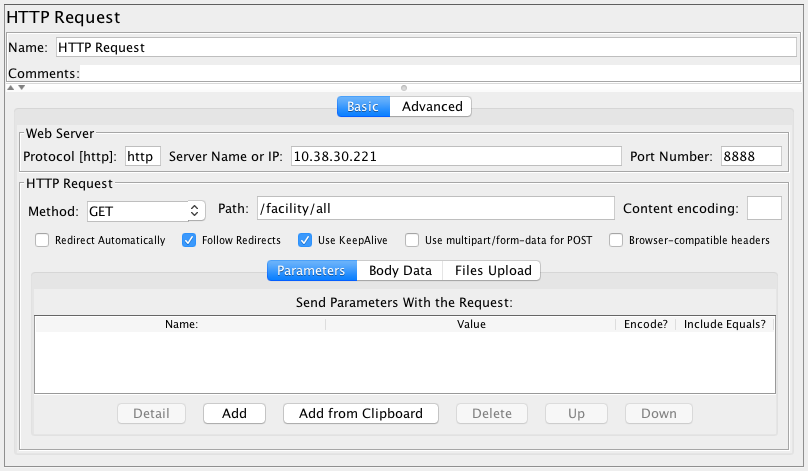Click the Encode? column header
Viewport: 808px width, 471px height.
click(x=646, y=324)
